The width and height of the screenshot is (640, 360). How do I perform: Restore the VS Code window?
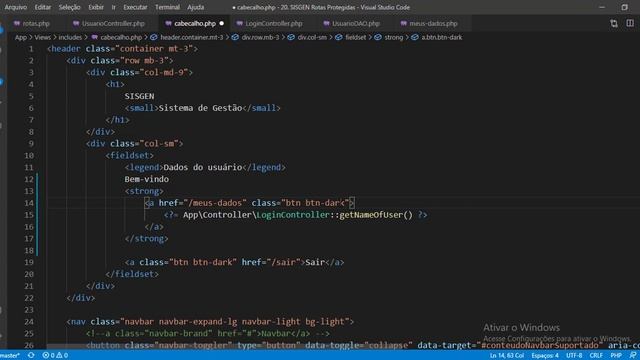624,7
